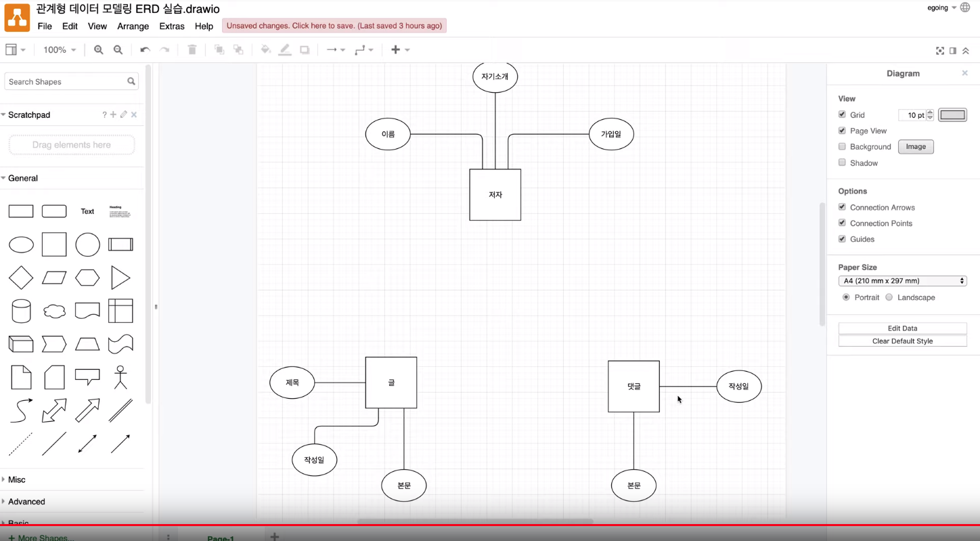Zoom out with the magnifier minus icon
The image size is (980, 541).
[118, 50]
